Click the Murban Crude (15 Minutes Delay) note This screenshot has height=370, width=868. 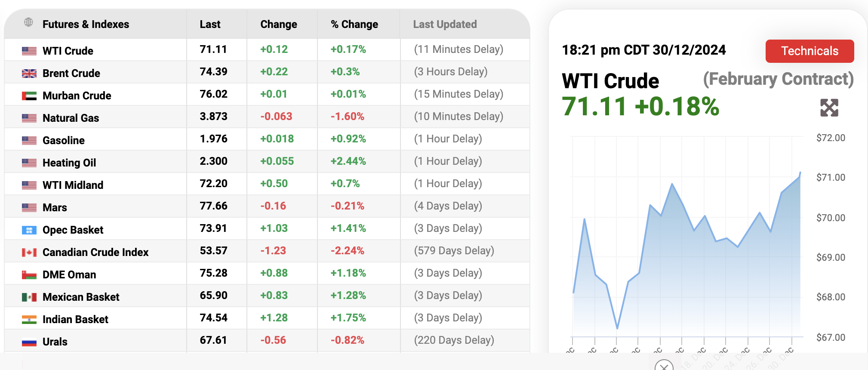pyautogui.click(x=459, y=94)
